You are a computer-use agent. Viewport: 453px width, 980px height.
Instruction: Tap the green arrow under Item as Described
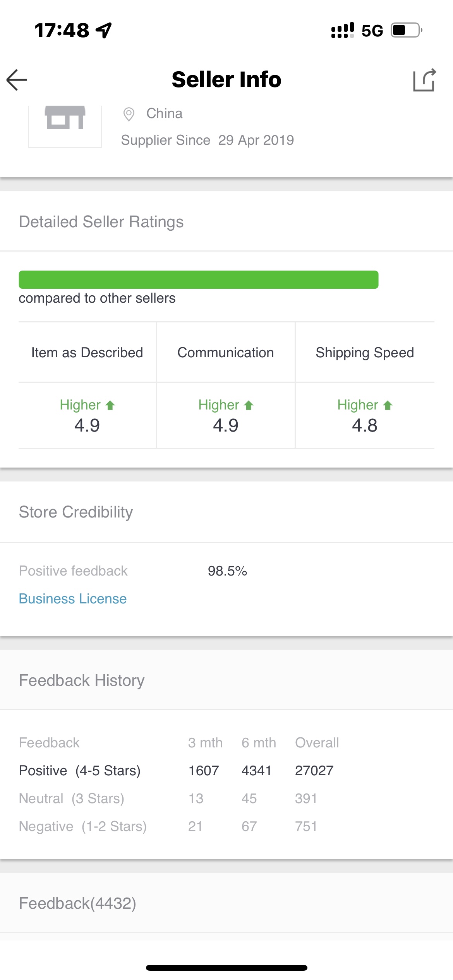click(110, 405)
